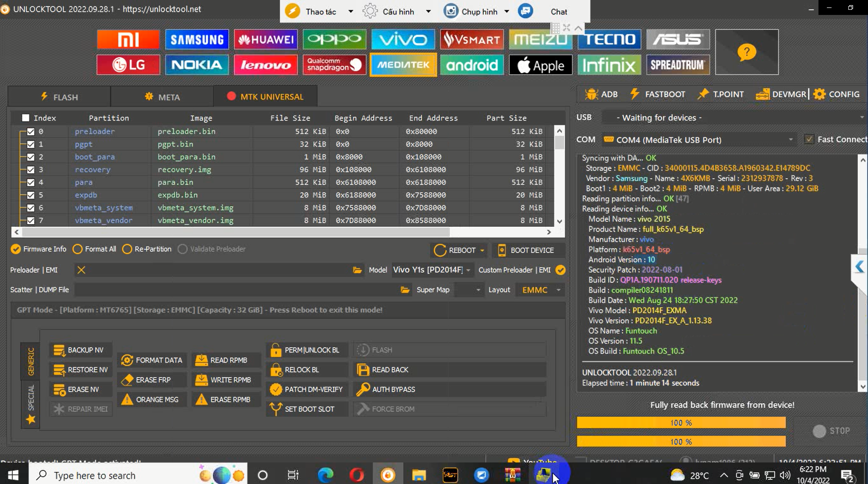Expand the COM port dropdown
Screen dimensions: 868x484
pyautogui.click(x=790, y=140)
